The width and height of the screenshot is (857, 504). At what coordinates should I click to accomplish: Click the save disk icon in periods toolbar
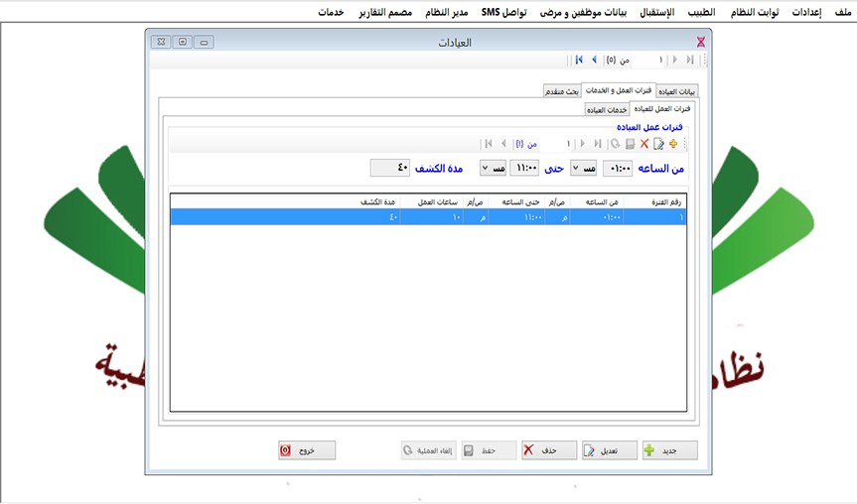[x=630, y=144]
